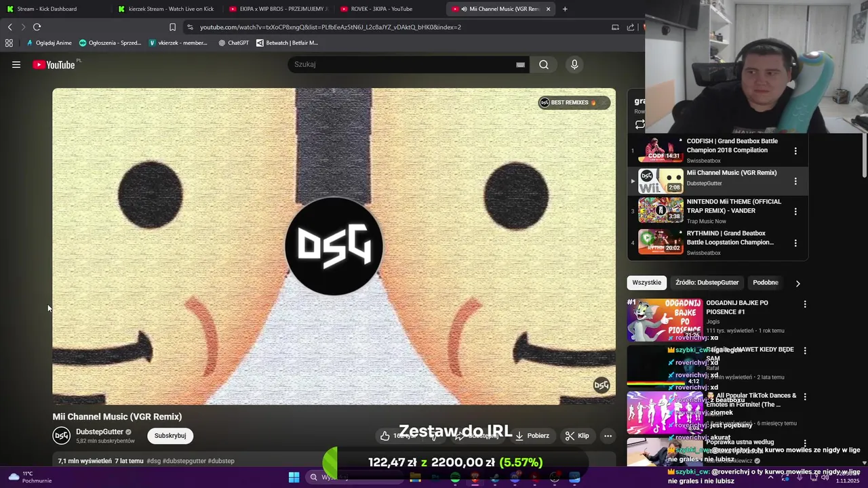Viewport: 868px width, 488px height.
Task: Open the on-screen keyboard in search box
Action: 520,64
